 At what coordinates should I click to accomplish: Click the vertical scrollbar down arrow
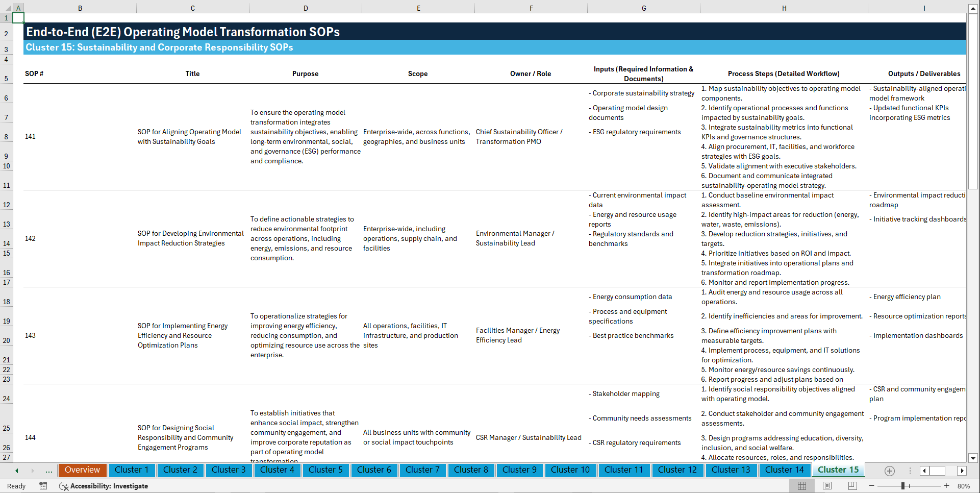(x=973, y=458)
